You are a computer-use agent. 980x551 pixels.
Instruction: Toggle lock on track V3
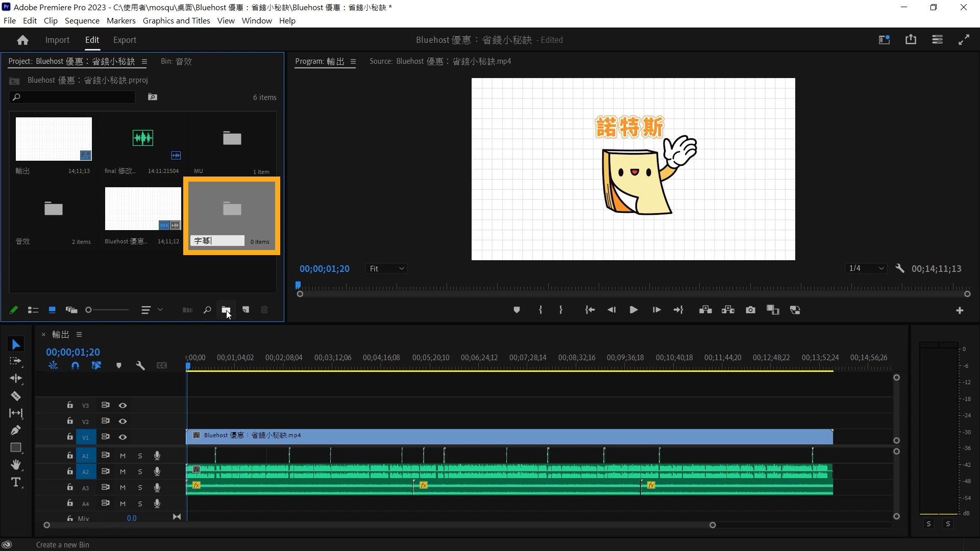pyautogui.click(x=69, y=405)
